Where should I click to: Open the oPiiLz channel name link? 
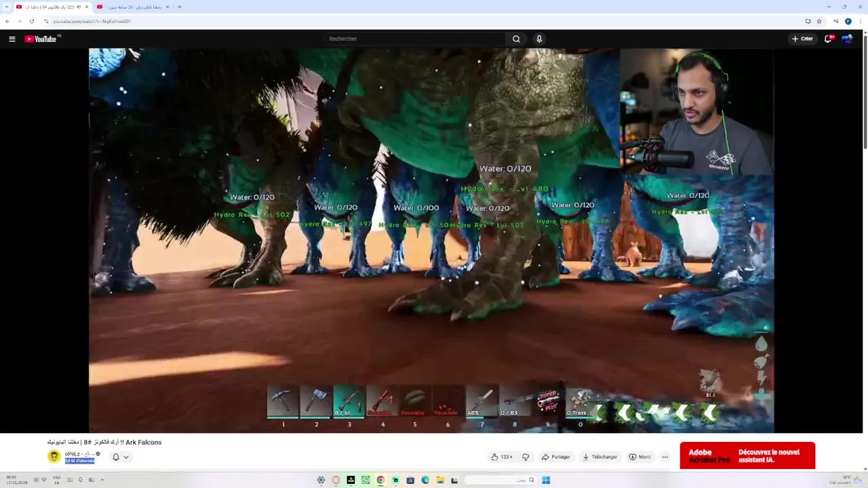pyautogui.click(x=79, y=453)
